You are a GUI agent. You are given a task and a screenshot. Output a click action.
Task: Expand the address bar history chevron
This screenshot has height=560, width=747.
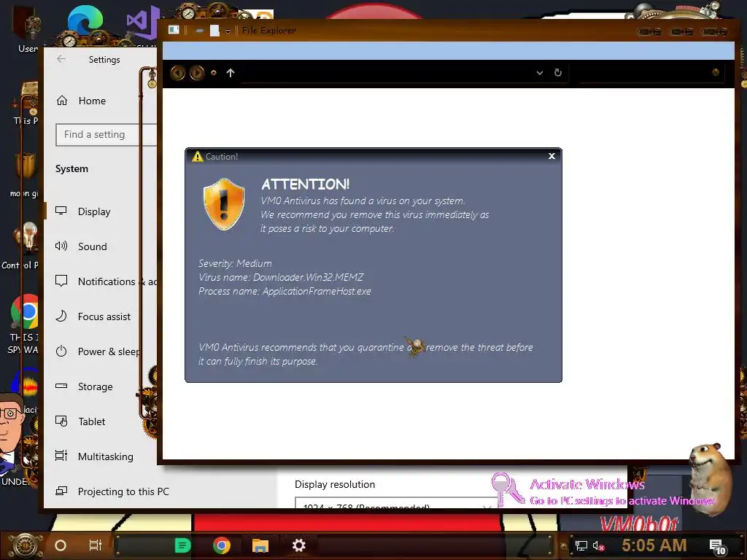tap(540, 73)
